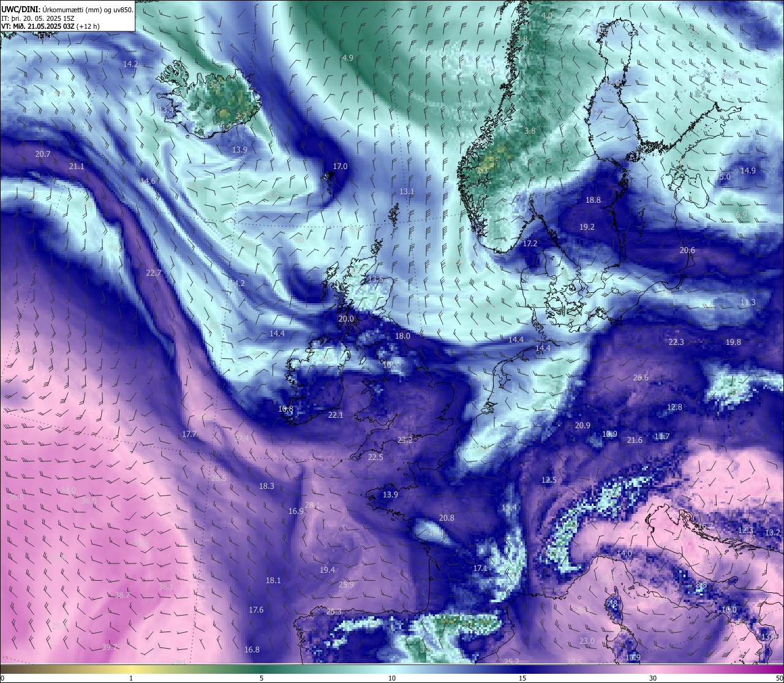784x683 pixels.
Task: Click the 18.3 value on the map
Action: tap(266, 486)
